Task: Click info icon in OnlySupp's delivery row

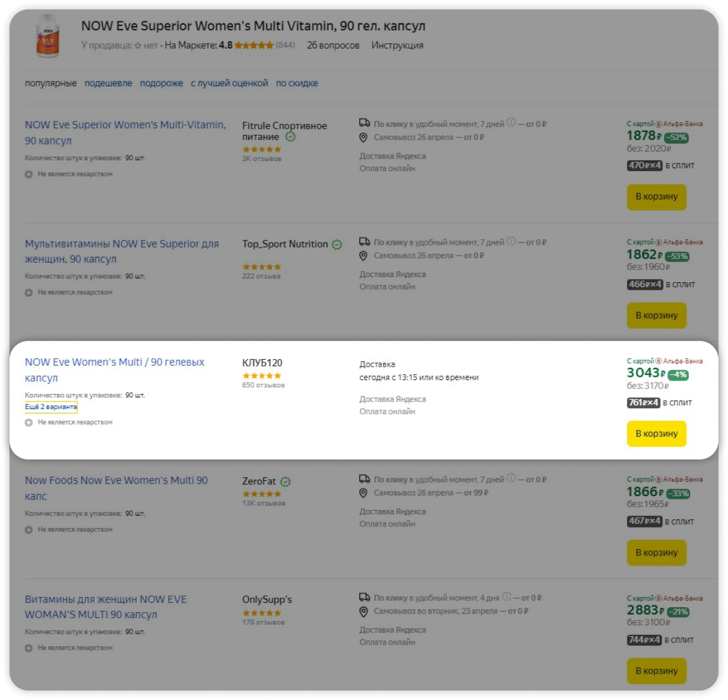Action: pyautogui.click(x=506, y=596)
